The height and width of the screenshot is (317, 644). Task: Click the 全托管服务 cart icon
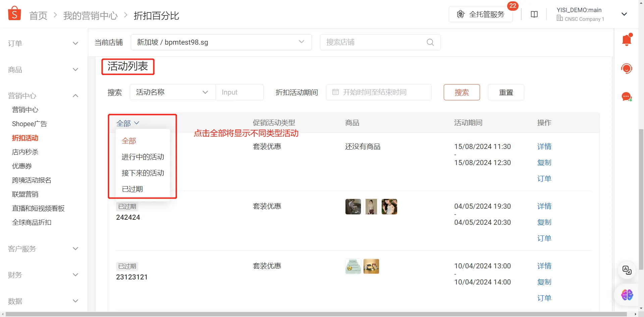[x=461, y=14]
